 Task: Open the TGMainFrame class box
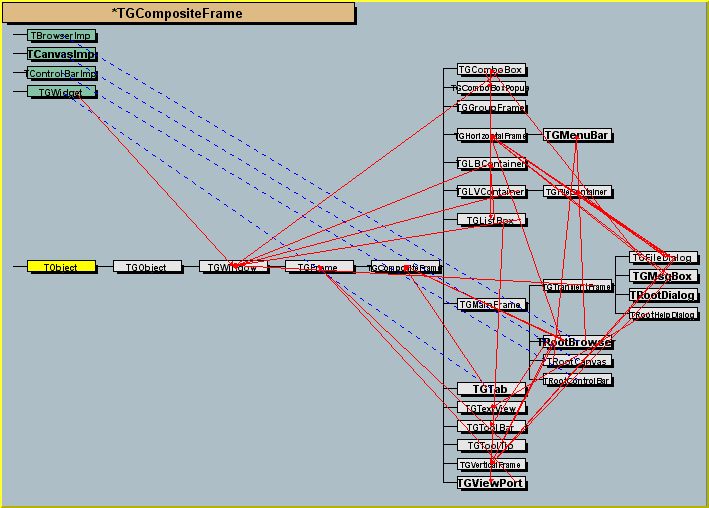tap(490, 304)
